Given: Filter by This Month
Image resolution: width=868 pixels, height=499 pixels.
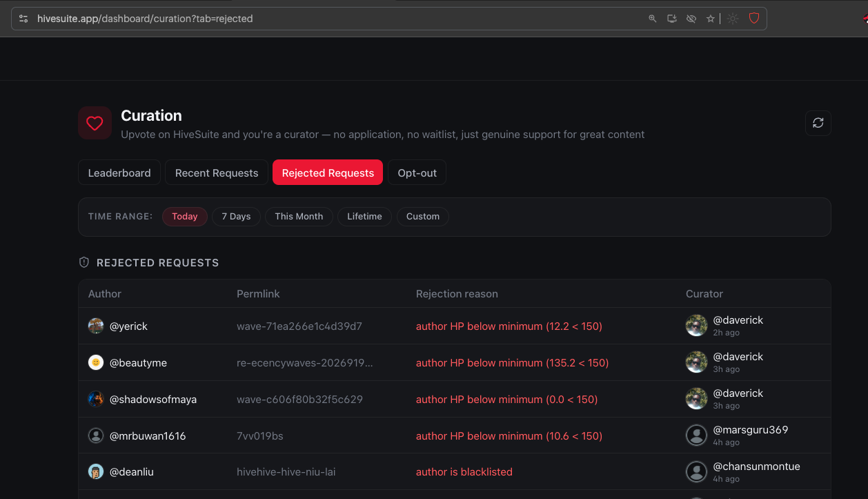Looking at the screenshot, I should point(299,216).
